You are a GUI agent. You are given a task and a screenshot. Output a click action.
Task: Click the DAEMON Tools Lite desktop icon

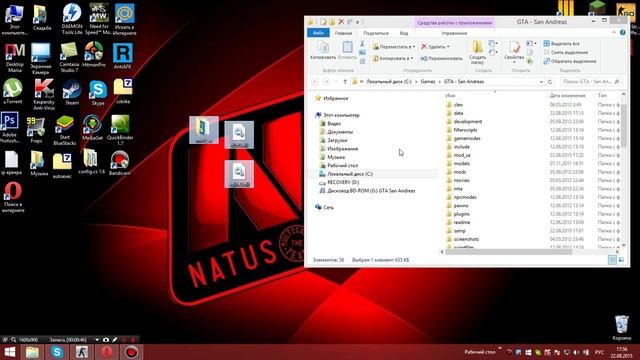pyautogui.click(x=72, y=18)
